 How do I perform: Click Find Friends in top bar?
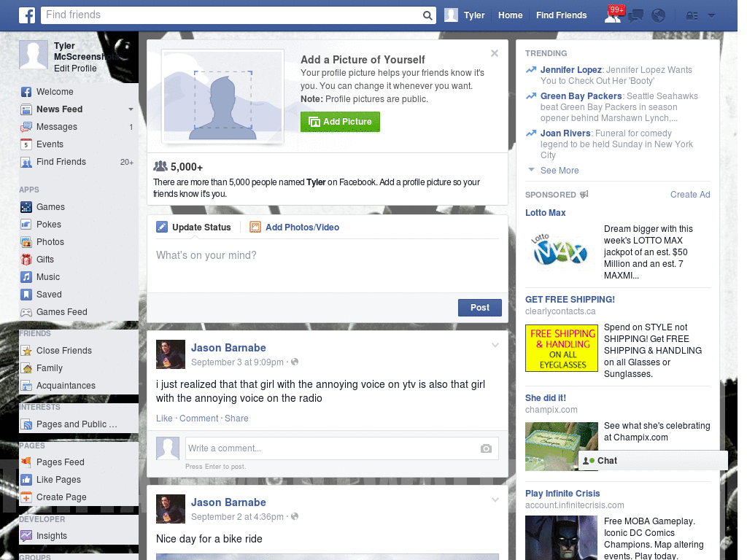click(561, 15)
